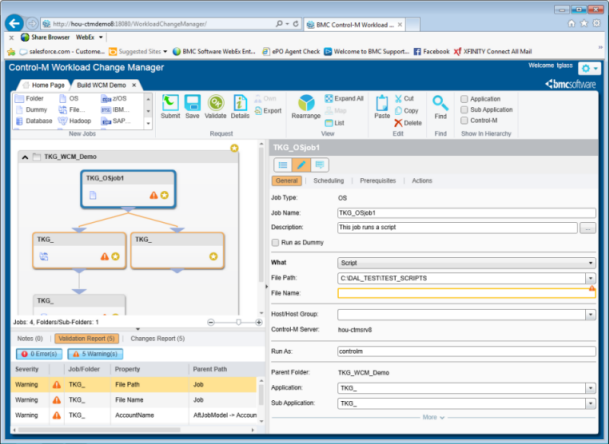
Task: Open ePO Agent Check bookmark
Action: point(291,51)
